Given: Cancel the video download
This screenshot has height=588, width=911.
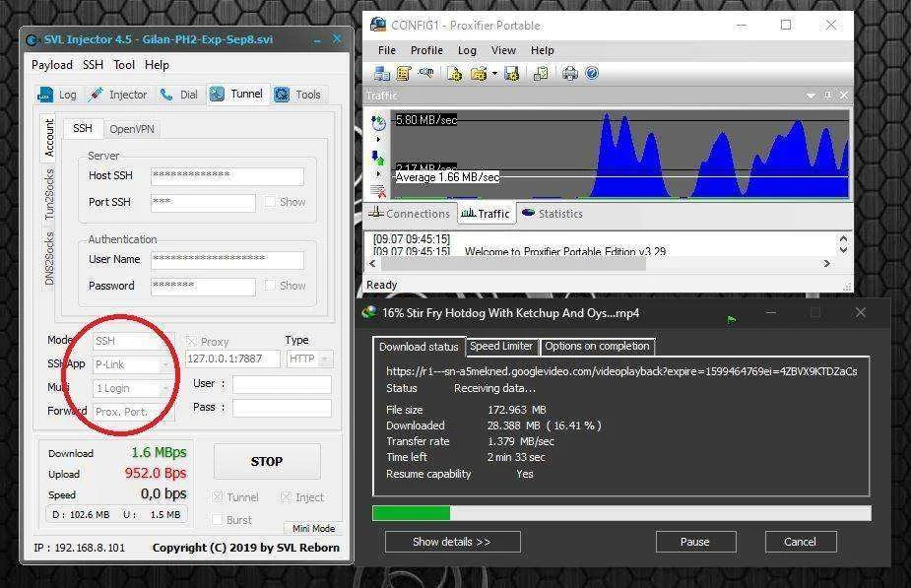Looking at the screenshot, I should pos(800,542).
